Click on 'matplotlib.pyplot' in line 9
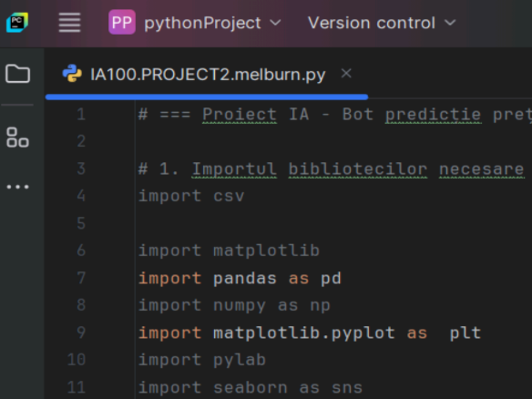Viewport: 532px width, 399px height. [x=304, y=333]
